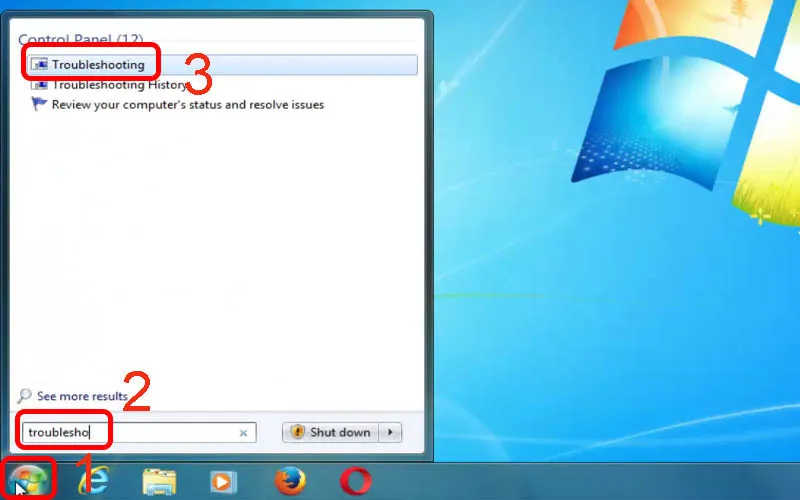
Task: Launch Opera browser from the taskbar
Action: tap(354, 482)
